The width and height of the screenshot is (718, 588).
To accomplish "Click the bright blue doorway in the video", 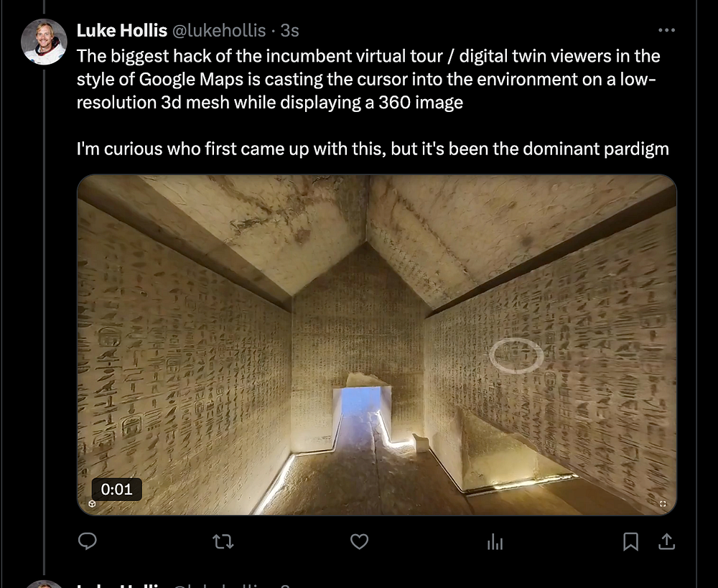I will tap(362, 402).
